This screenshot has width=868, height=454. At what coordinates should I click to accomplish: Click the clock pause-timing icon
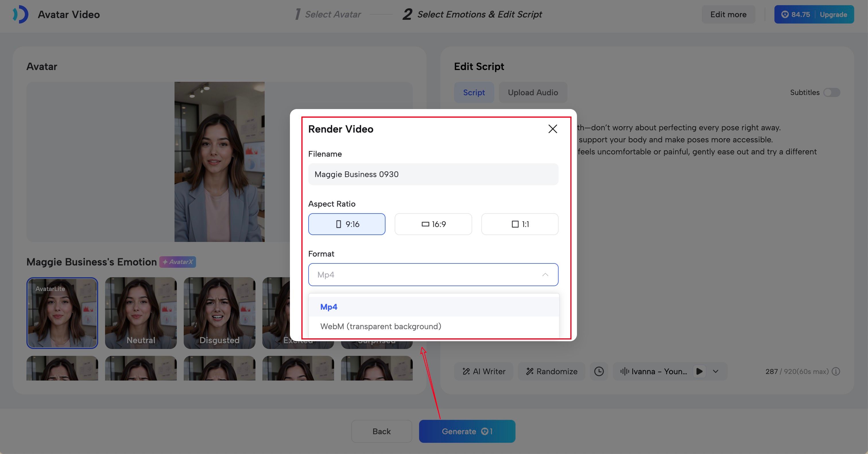pyautogui.click(x=599, y=371)
